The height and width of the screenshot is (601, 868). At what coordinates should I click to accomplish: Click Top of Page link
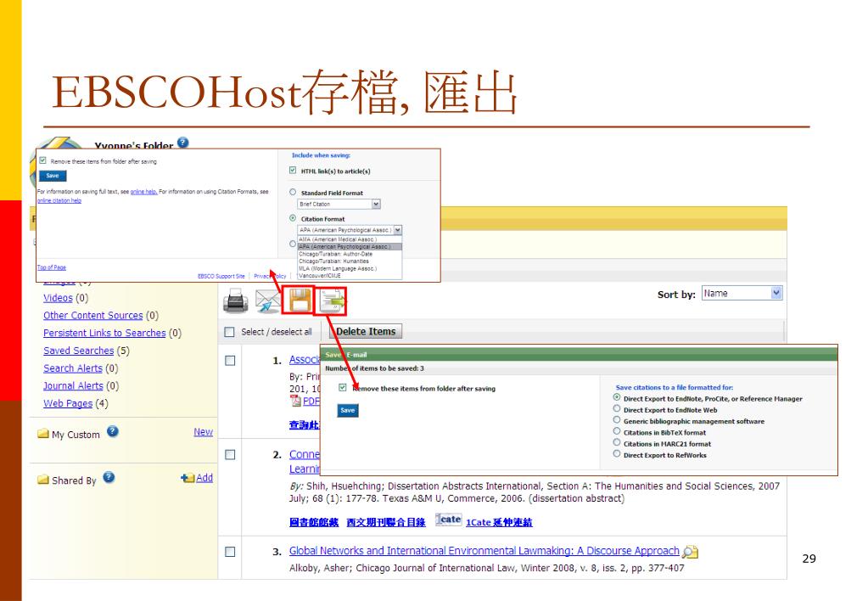(x=52, y=267)
